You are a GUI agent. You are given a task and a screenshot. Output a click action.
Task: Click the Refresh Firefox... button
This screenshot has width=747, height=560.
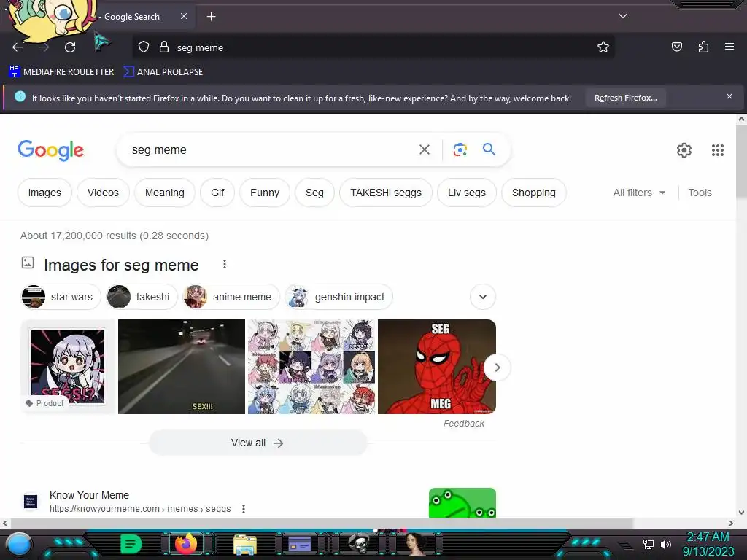click(x=625, y=98)
